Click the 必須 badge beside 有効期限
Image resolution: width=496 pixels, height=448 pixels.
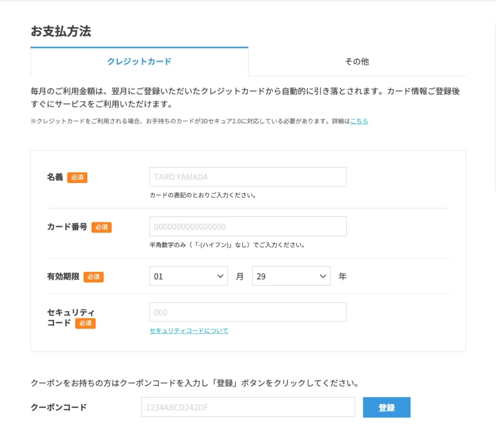pos(93,277)
